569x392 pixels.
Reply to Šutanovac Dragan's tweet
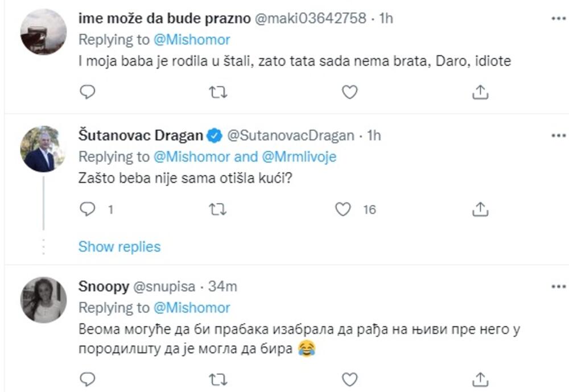tap(86, 209)
